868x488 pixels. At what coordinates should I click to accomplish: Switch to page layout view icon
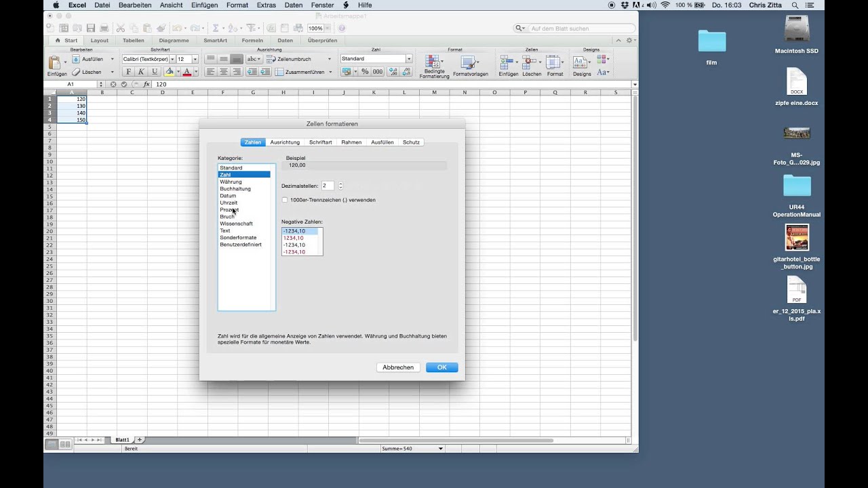click(x=65, y=444)
